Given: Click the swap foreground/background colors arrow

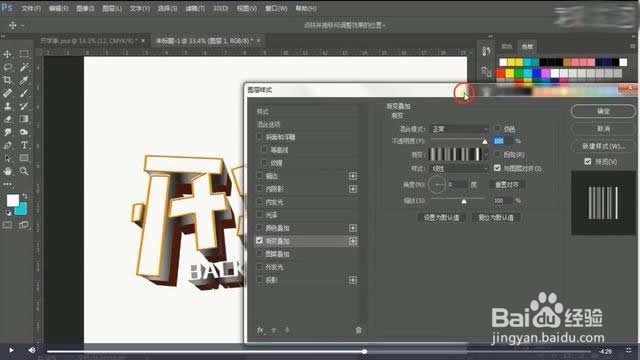Looking at the screenshot, I should 25,196.
